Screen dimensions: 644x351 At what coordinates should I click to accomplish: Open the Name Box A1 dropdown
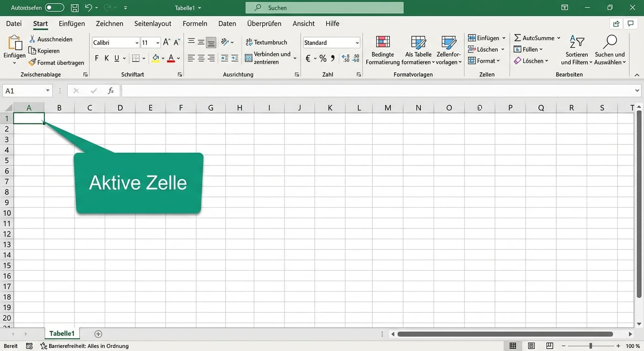48,91
